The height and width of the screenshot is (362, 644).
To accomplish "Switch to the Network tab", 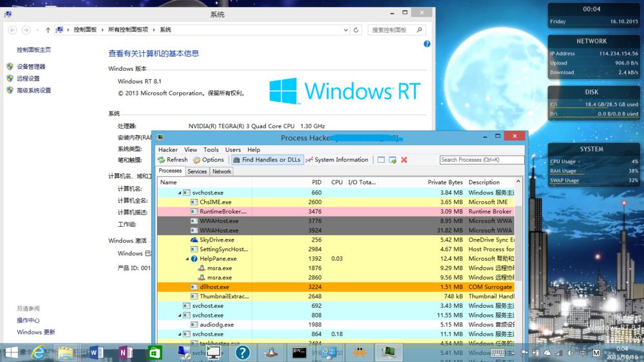I will pyautogui.click(x=222, y=171).
